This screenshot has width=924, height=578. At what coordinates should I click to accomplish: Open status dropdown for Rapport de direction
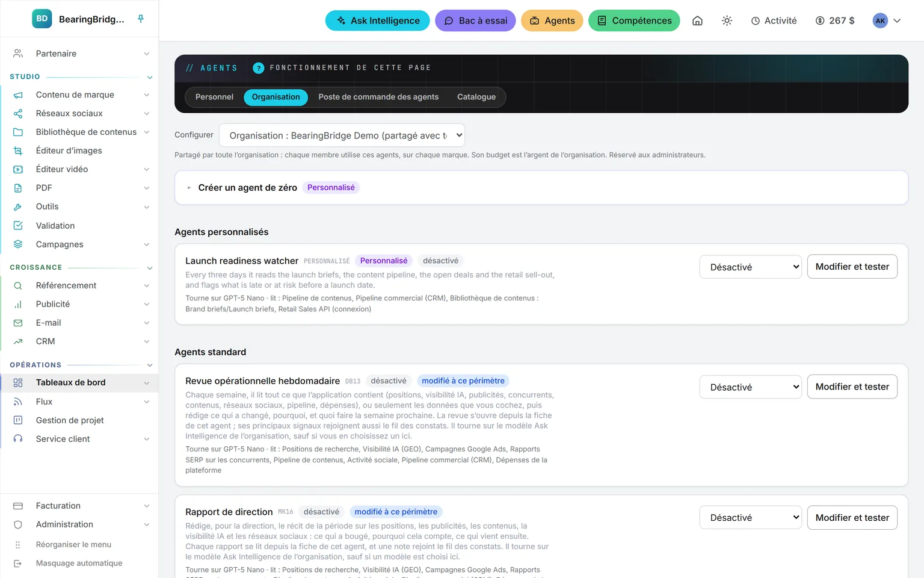pos(750,518)
